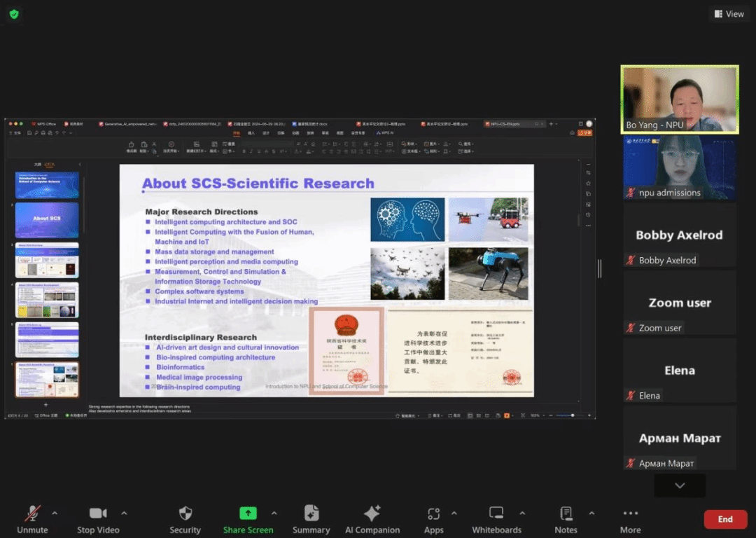Expand audio options arrow beside Unmute
Viewport: 756px width, 538px height.
pos(55,513)
